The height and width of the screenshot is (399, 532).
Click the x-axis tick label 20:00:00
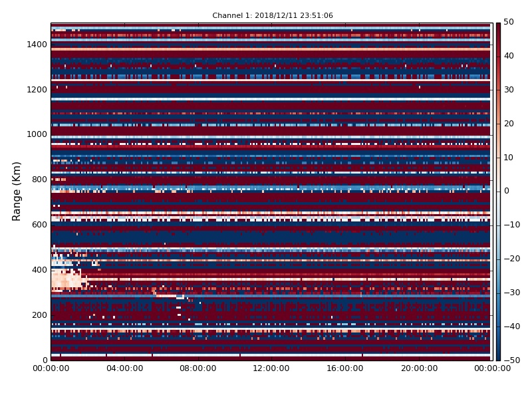click(x=419, y=368)
